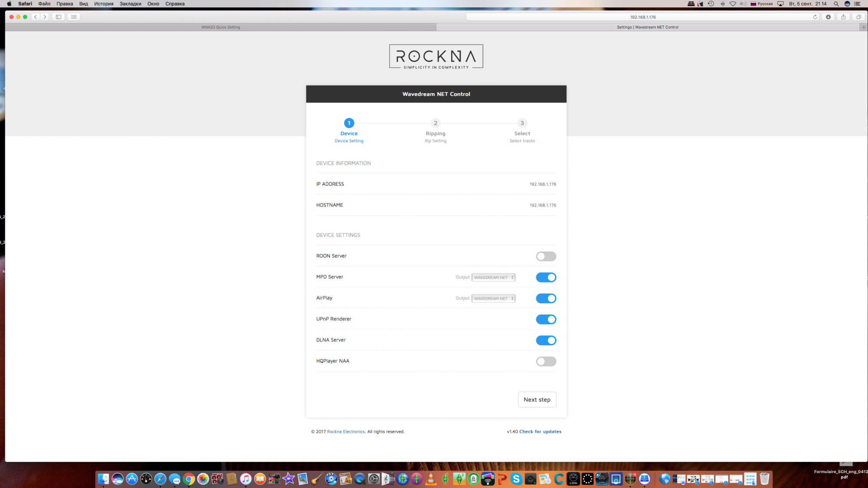Follow the Rockna Electronics link
Image resolution: width=868 pixels, height=488 pixels.
pos(346,432)
